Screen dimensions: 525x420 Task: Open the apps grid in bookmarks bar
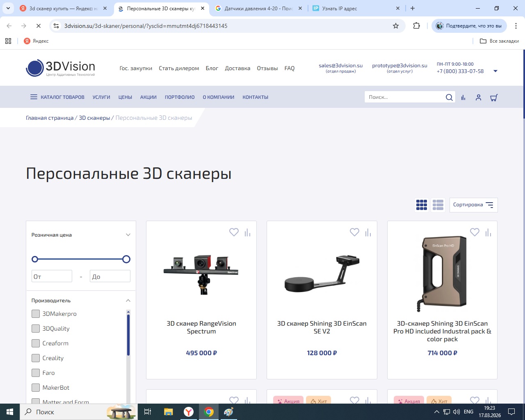point(8,41)
